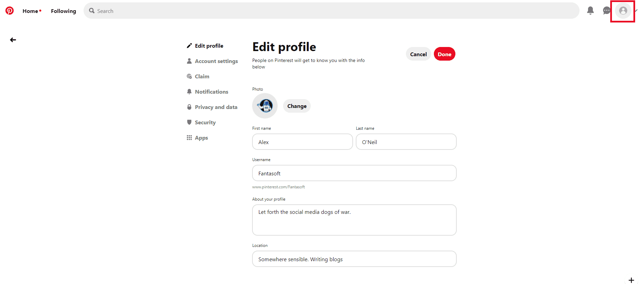This screenshot has width=644, height=284.
Task: Click the bell icon beside Notifications in the sidebar
Action: point(189,92)
